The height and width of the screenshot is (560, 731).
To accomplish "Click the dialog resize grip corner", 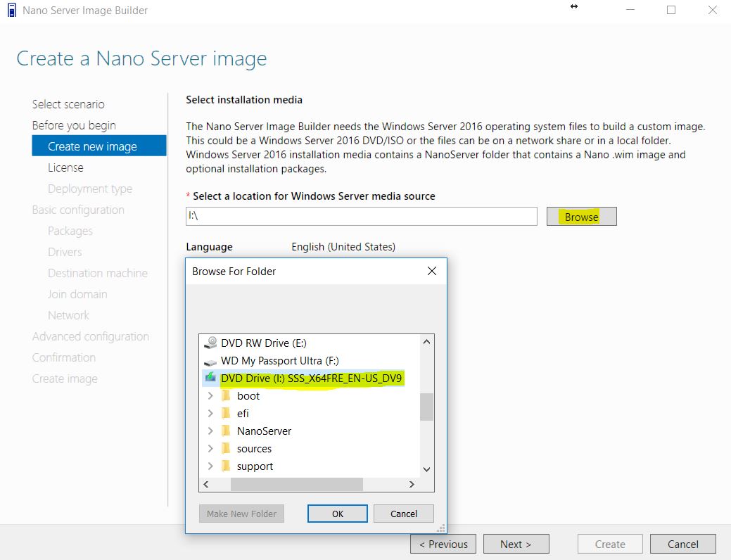I will [x=441, y=528].
